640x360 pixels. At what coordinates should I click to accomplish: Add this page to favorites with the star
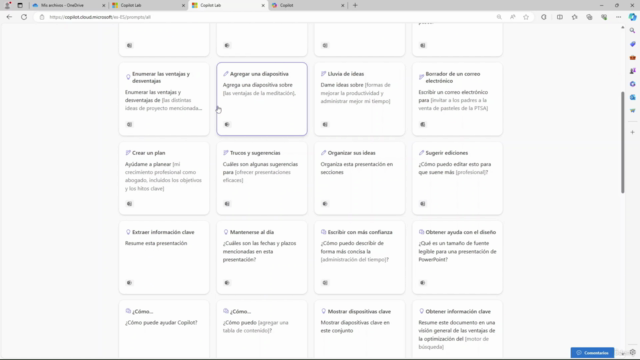(526, 17)
